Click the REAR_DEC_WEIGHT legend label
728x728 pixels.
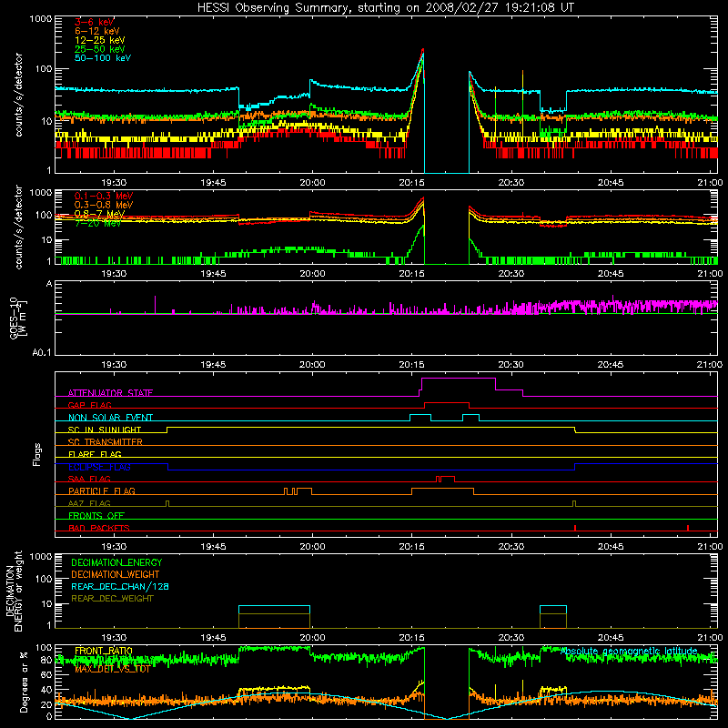112,599
